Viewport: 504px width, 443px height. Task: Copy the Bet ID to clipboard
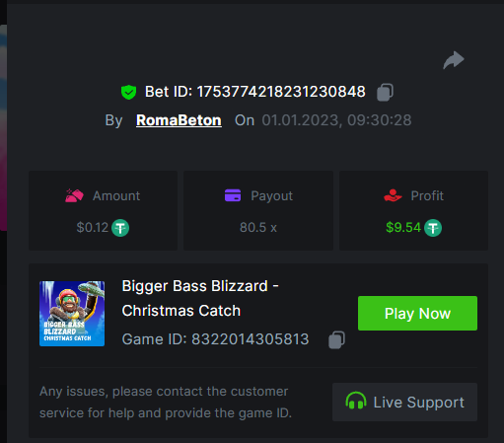385,92
